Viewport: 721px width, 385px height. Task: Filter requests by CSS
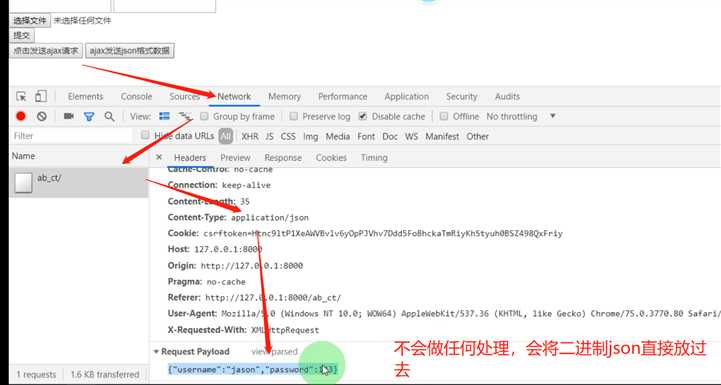tap(288, 136)
